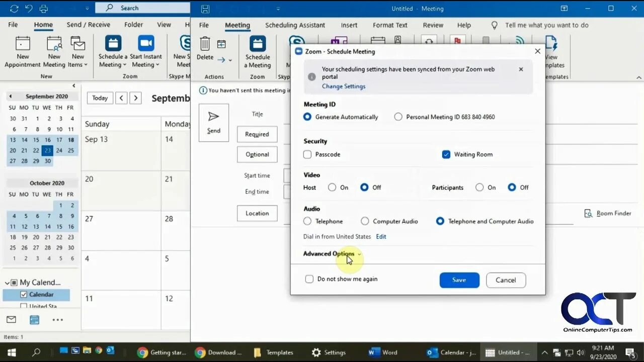Select Generate Automatically meeting ID option
The image size is (644, 362).
[307, 117]
